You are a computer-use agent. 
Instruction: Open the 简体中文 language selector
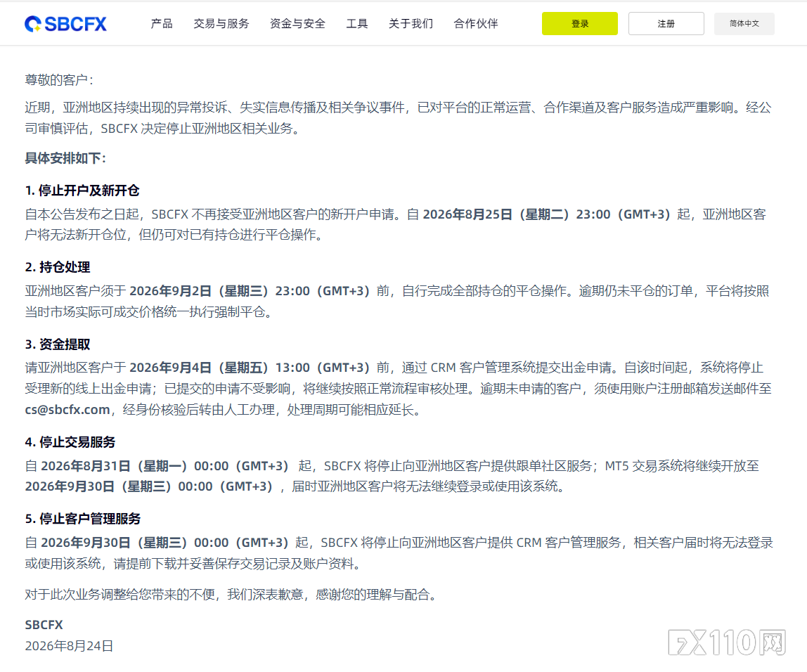(x=744, y=24)
